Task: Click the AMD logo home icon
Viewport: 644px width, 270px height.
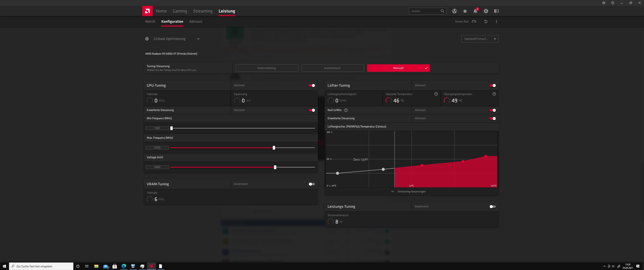Action: 147,11
